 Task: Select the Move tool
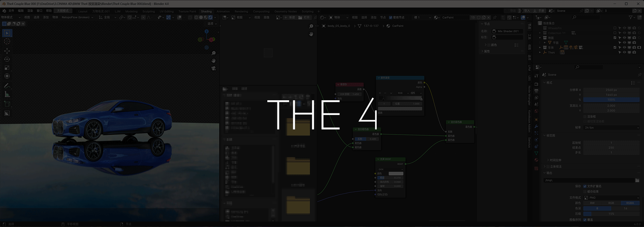(x=7, y=51)
